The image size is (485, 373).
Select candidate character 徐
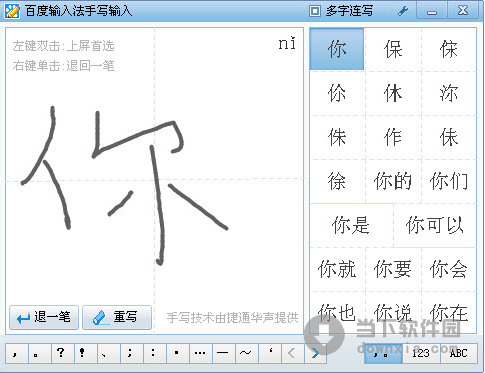coord(337,181)
